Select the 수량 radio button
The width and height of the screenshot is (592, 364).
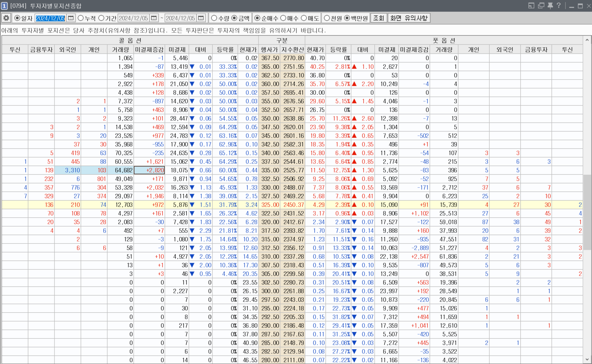click(214, 18)
